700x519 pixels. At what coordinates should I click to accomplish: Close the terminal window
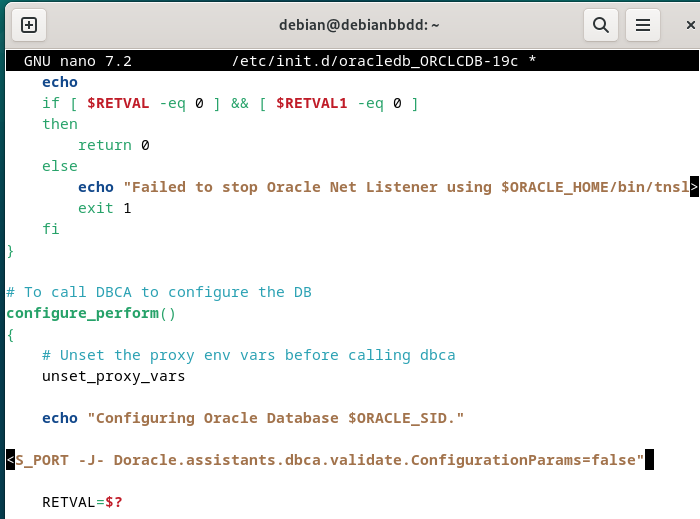690,25
